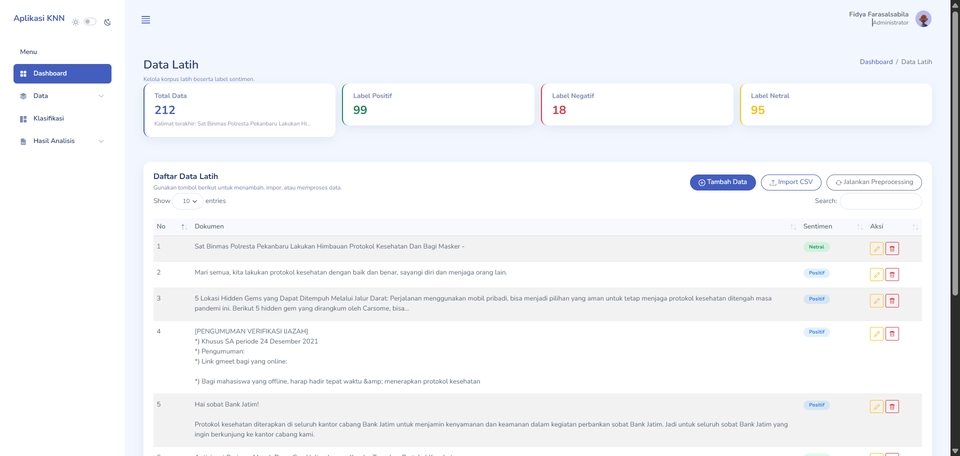Sort the table by No column
Viewport: 960px width, 456px height.
(168, 227)
